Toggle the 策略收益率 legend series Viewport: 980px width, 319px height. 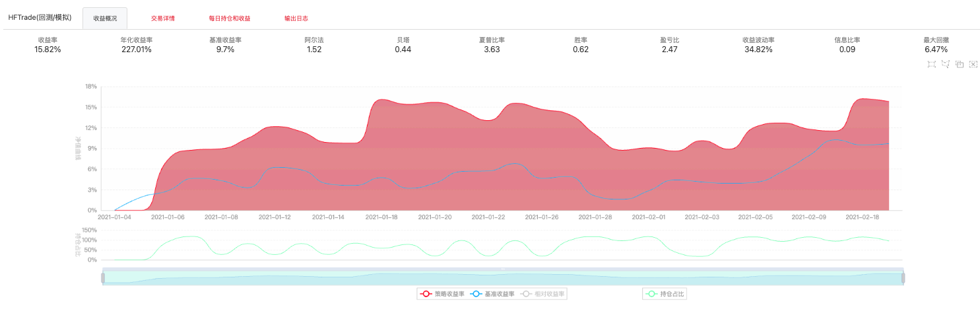[441, 294]
